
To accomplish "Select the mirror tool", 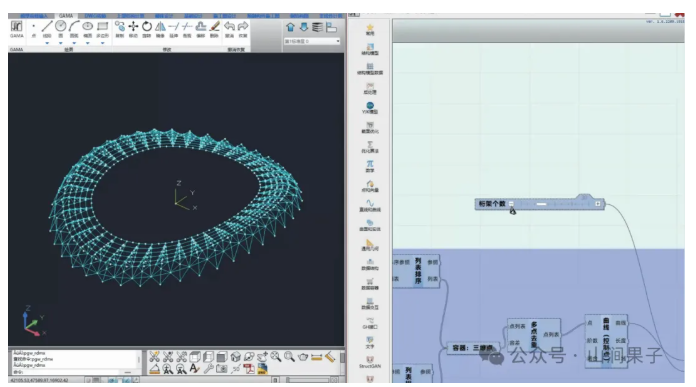I will tap(160, 26).
